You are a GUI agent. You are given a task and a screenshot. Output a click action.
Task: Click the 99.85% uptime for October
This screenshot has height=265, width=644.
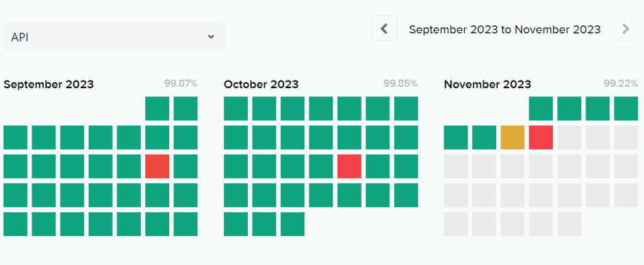401,84
